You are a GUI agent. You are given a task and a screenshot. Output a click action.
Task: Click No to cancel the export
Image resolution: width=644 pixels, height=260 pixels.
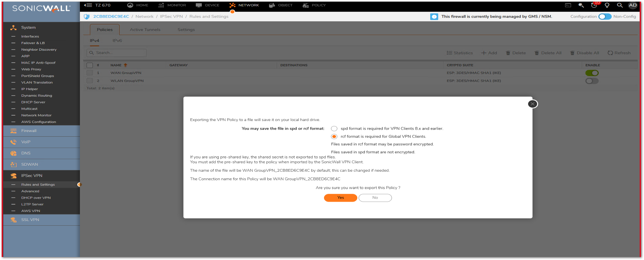[375, 198]
